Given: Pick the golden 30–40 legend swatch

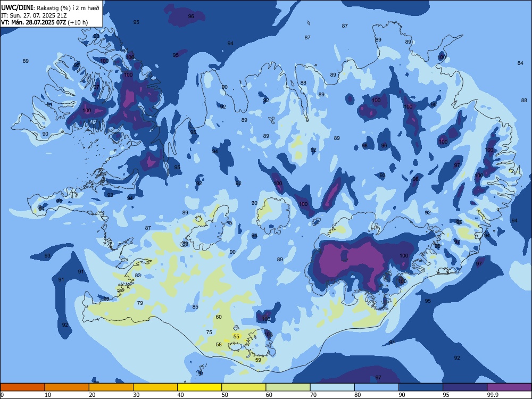Looking at the screenshot, I should (x=155, y=387).
